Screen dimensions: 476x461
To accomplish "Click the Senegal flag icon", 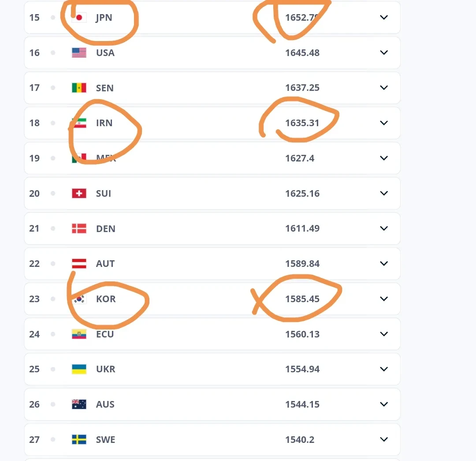I will [x=79, y=88].
